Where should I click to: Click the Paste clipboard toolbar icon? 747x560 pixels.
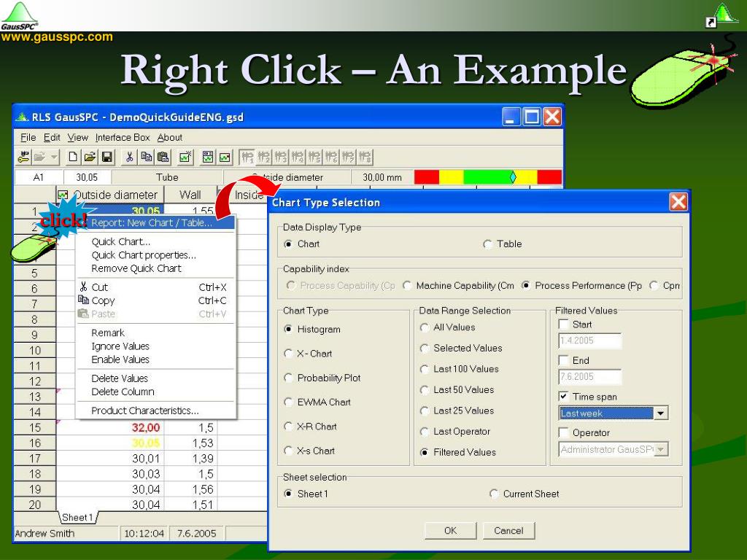[x=163, y=157]
